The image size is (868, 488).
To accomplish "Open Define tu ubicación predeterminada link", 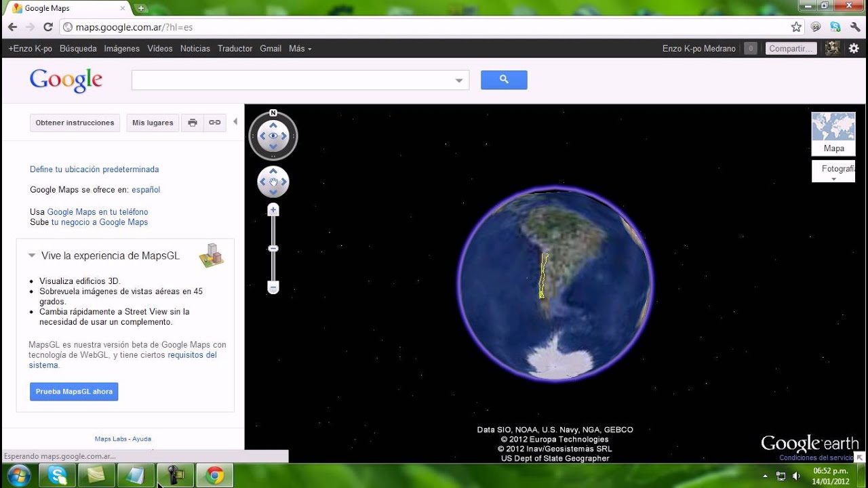I will click(x=94, y=169).
